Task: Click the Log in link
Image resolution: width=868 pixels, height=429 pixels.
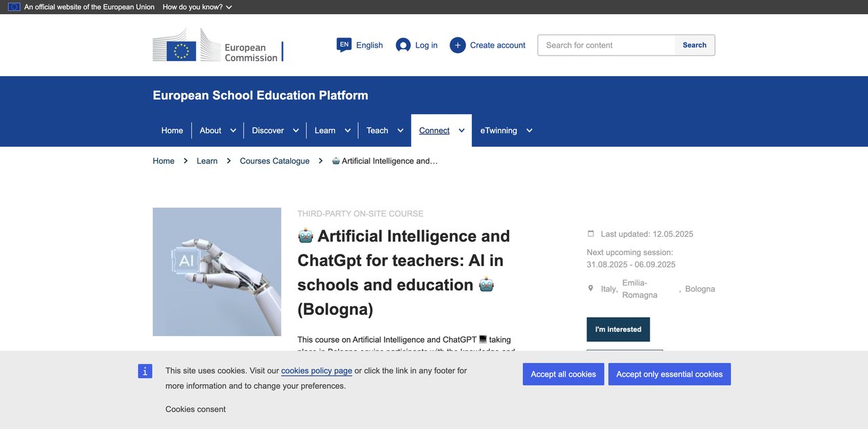Action: click(x=427, y=45)
